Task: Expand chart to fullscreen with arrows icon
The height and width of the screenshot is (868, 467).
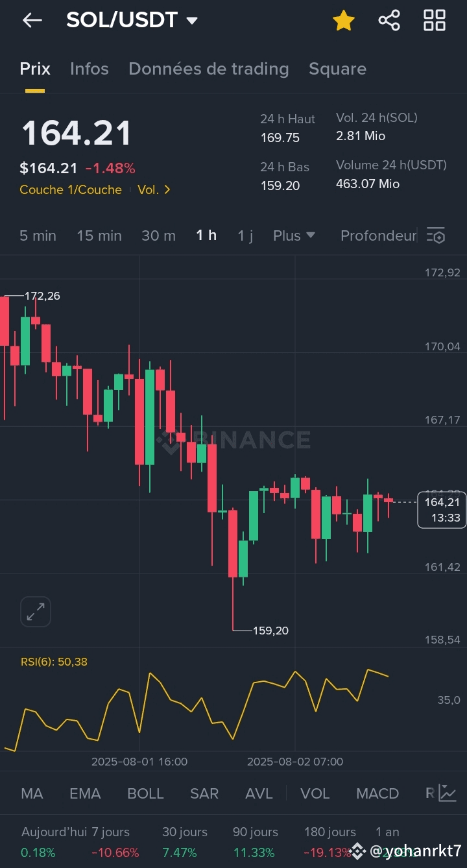Action: (36, 612)
